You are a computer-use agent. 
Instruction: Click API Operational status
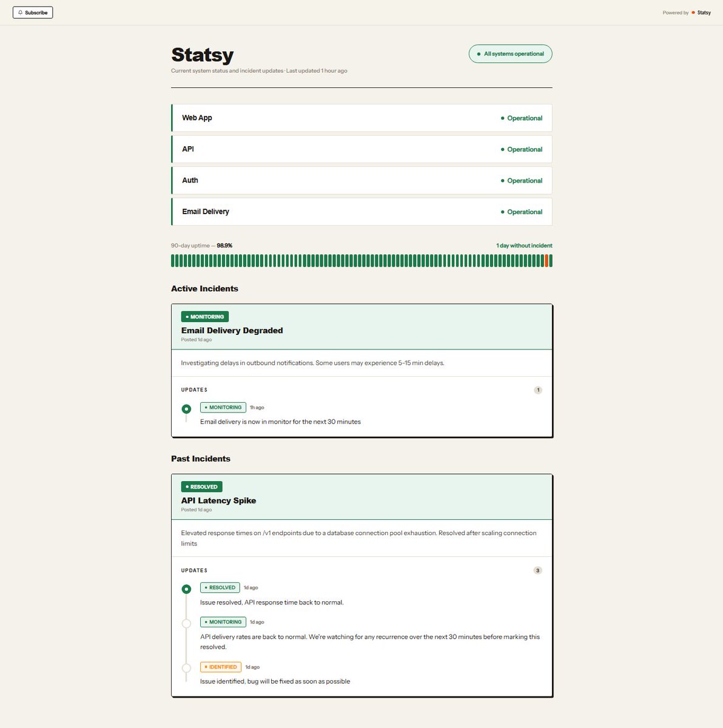pos(521,149)
